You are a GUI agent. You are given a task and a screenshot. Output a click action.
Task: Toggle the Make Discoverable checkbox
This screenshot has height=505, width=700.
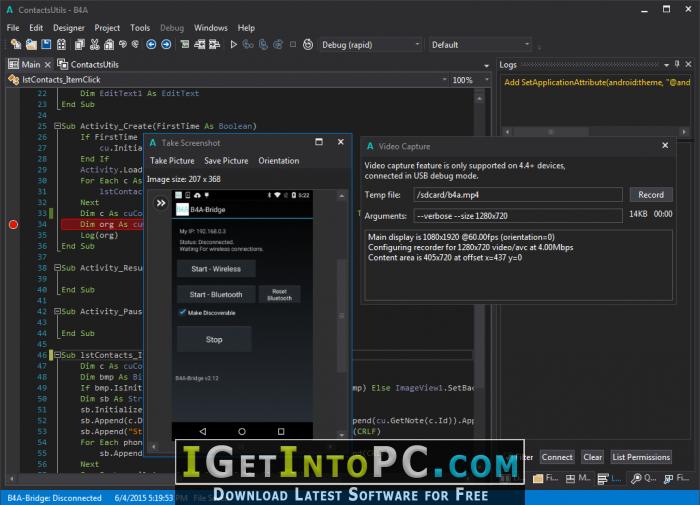182,313
